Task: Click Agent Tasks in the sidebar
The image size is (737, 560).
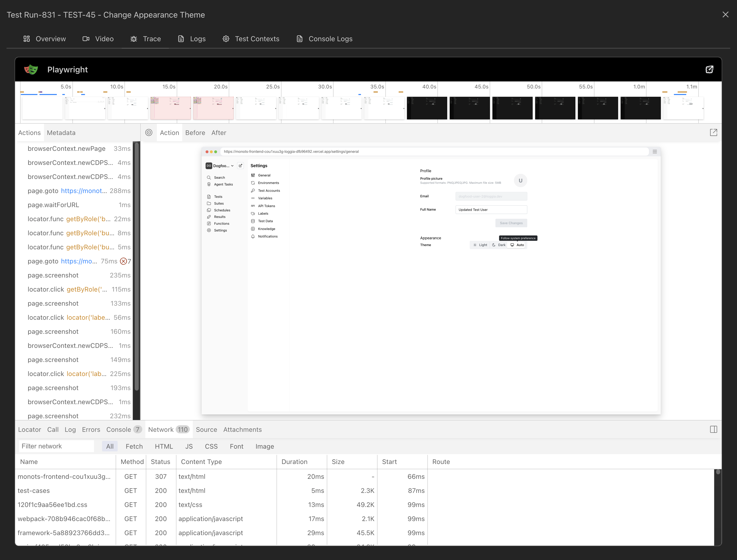Action: [x=223, y=184]
